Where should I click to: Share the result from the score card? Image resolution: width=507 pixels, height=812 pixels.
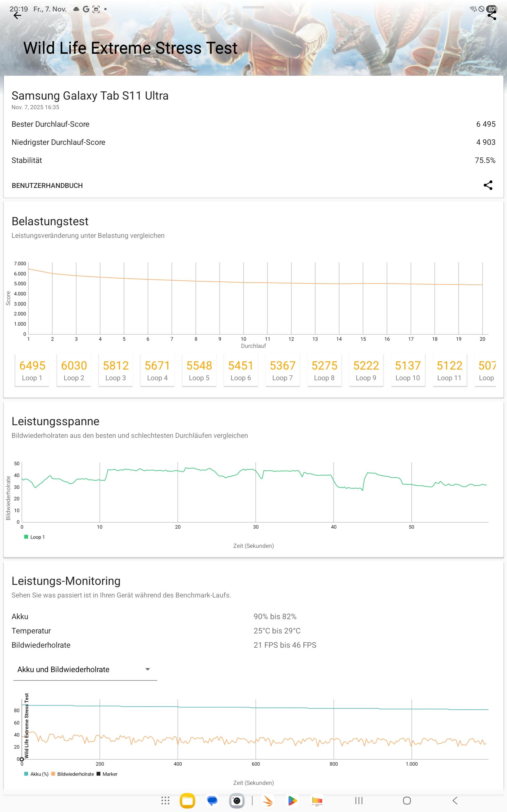coord(488,185)
